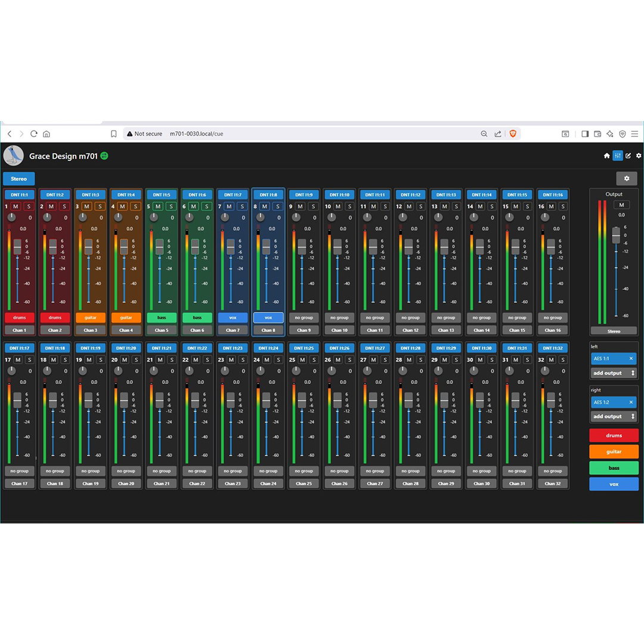The height and width of the screenshot is (644, 644).
Task: Mute channel 1
Action: pos(16,206)
